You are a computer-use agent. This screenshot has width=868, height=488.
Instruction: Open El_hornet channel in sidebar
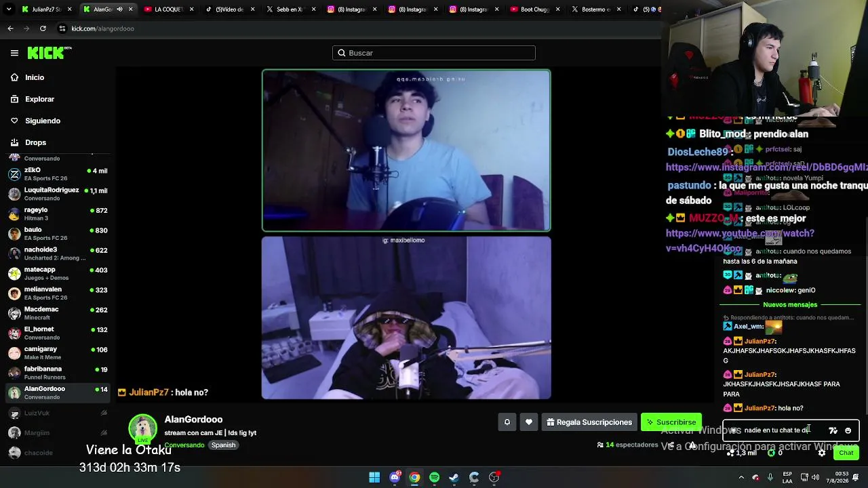58,333
